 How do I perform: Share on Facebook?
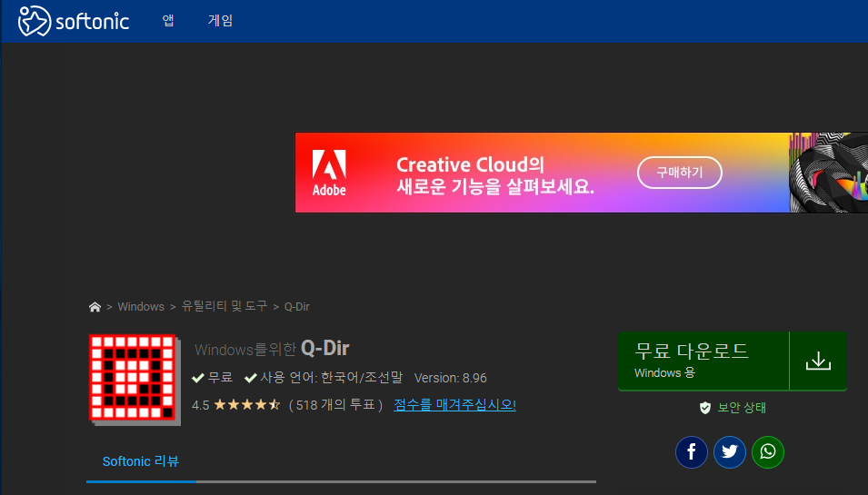(692, 452)
